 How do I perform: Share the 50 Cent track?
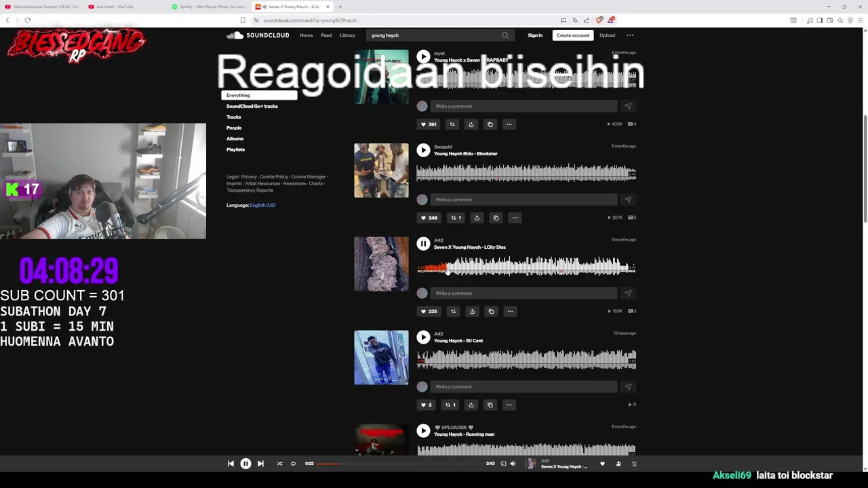click(471, 405)
